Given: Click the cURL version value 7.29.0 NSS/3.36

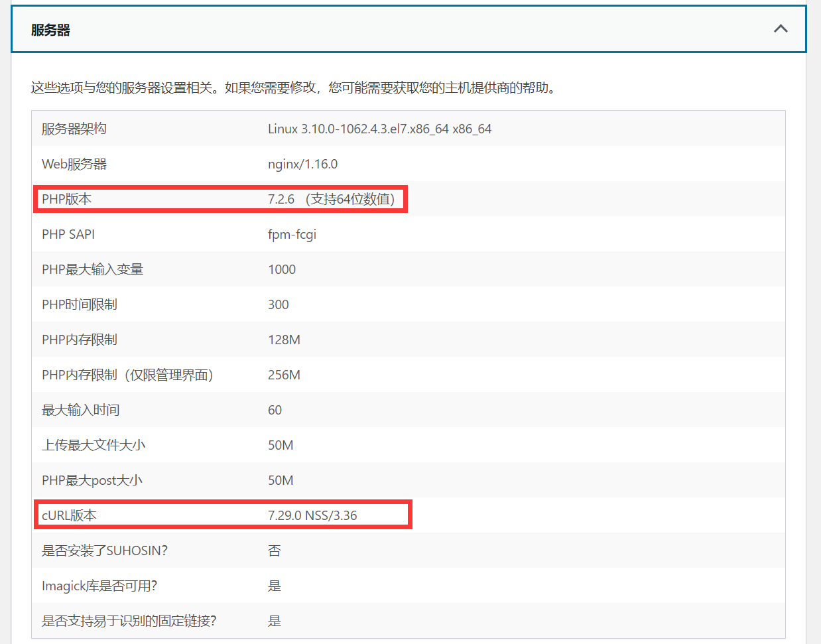Looking at the screenshot, I should point(312,515).
